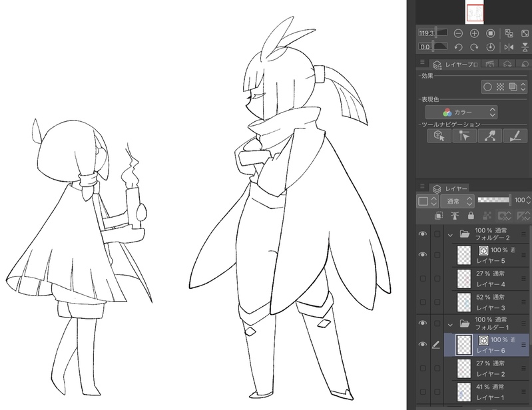Click the Navigator zoom out icon
Image resolution: width=532 pixels, height=410 pixels.
[x=458, y=33]
